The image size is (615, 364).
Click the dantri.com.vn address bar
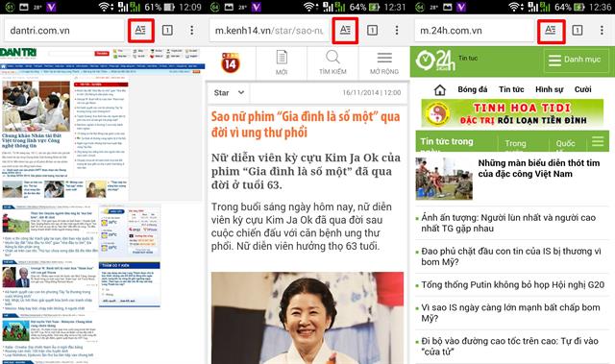(x=64, y=30)
